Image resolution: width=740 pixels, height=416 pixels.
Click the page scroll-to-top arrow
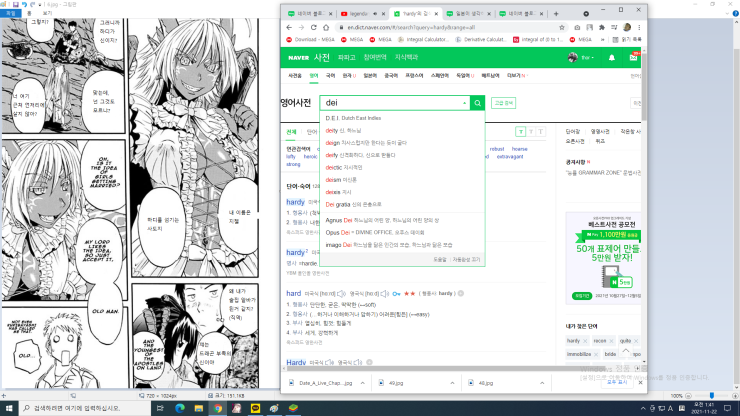(626, 351)
